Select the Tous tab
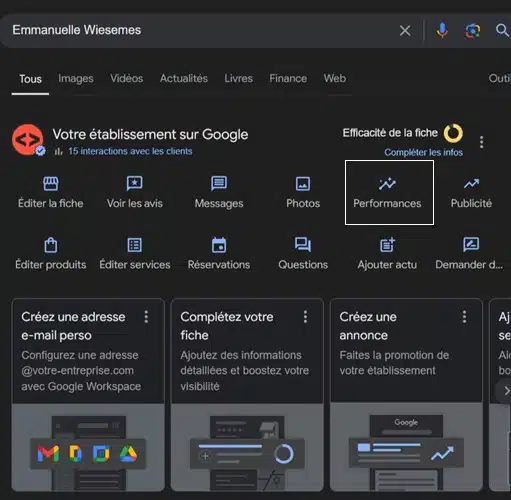 [30, 79]
